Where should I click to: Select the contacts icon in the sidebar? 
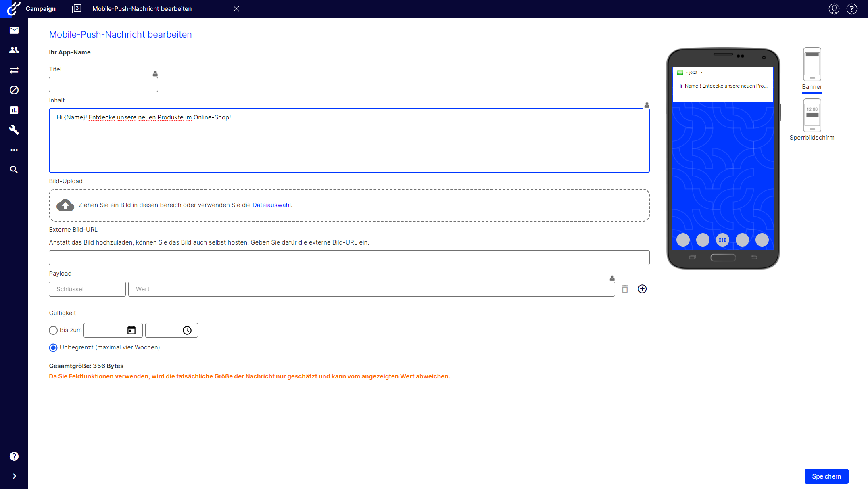14,50
